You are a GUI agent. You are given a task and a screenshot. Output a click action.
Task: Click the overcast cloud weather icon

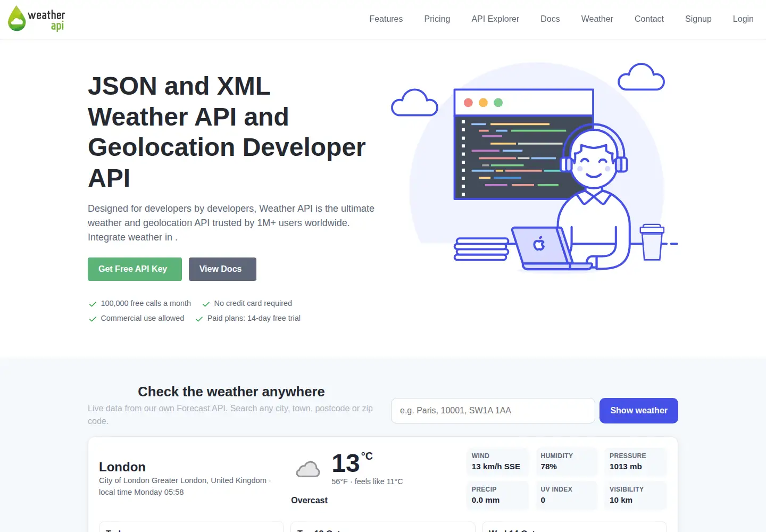point(308,469)
